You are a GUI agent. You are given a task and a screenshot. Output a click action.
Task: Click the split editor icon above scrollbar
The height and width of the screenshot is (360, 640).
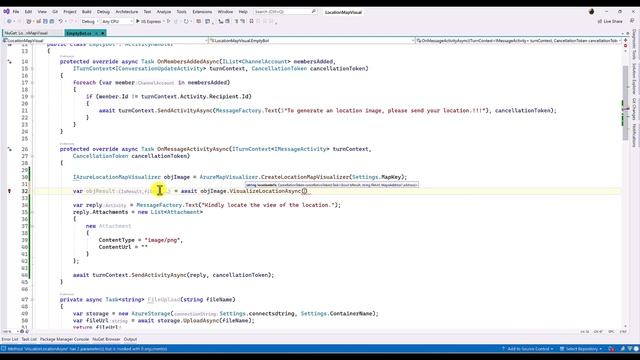click(x=625, y=40)
